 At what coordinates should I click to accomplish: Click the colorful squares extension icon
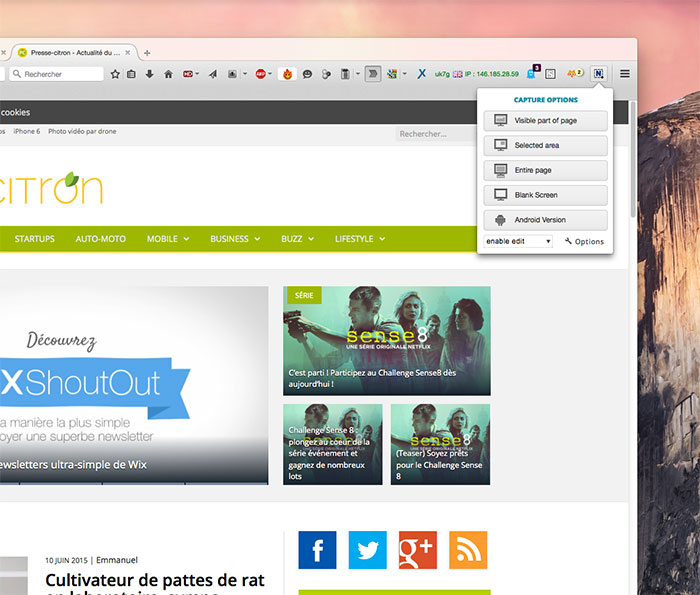pyautogui.click(x=392, y=74)
